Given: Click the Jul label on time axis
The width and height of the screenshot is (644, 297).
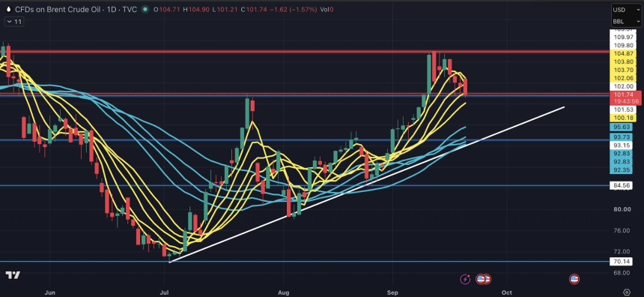Looking at the screenshot, I should (x=164, y=292).
